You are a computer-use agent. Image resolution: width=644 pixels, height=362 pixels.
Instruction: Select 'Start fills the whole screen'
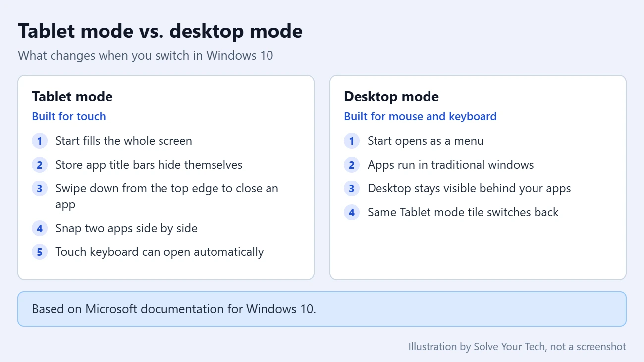124,141
